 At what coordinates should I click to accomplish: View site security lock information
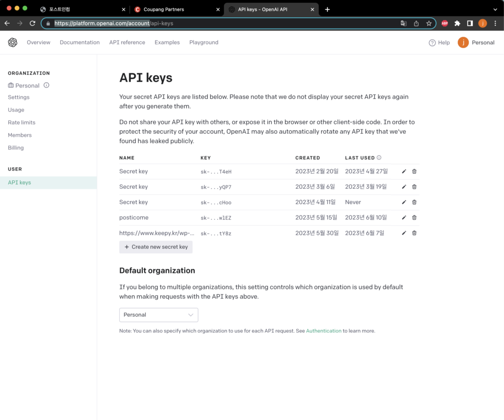point(48,24)
